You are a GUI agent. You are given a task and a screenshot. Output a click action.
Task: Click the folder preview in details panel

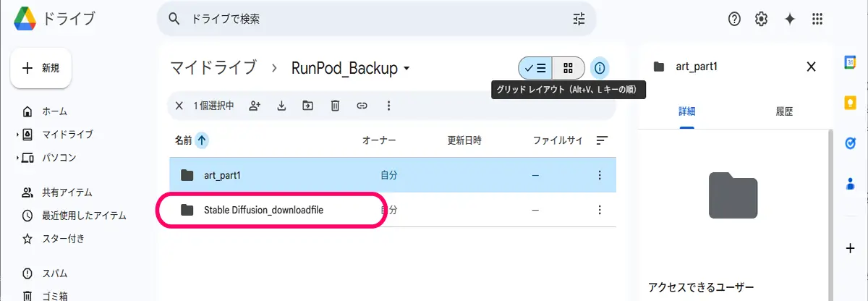(x=733, y=195)
